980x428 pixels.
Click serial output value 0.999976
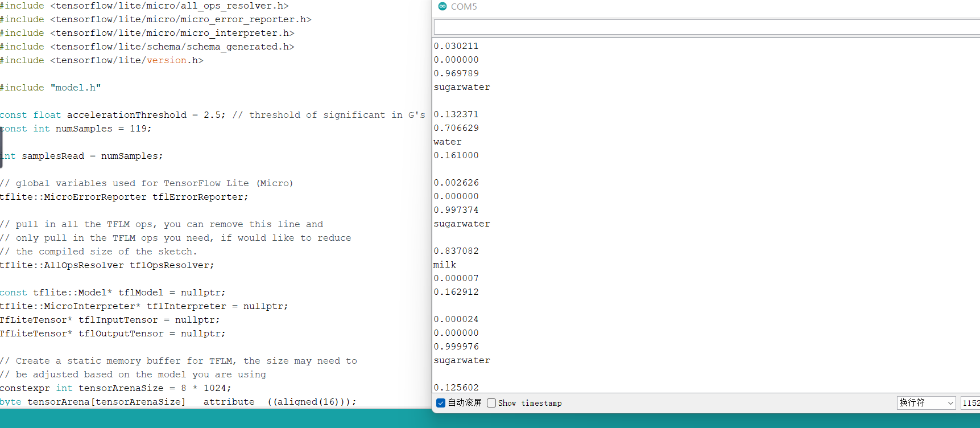point(456,347)
